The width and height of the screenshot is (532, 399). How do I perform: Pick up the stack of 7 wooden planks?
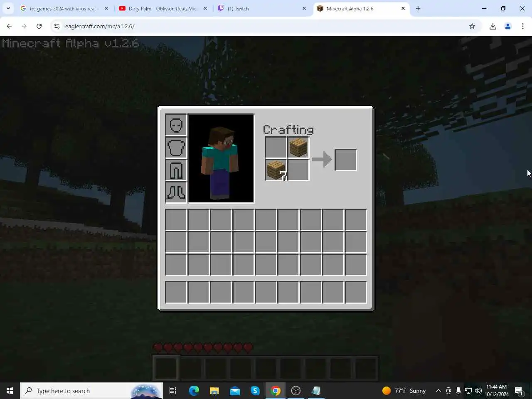point(276,170)
